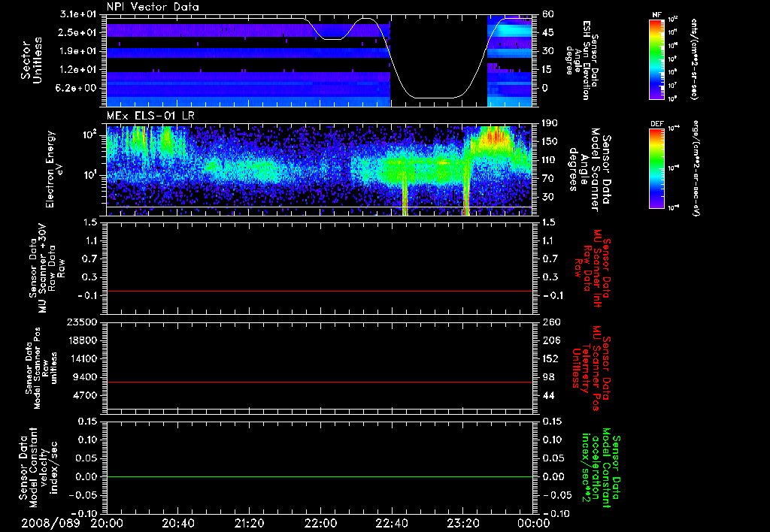Click the ESH Sun Elevation Angle label
The width and height of the screenshot is (770, 532).
point(584,60)
